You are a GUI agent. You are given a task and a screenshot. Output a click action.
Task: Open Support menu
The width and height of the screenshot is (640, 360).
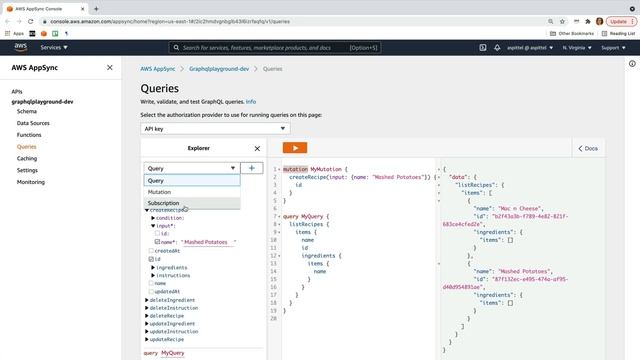[x=613, y=48]
